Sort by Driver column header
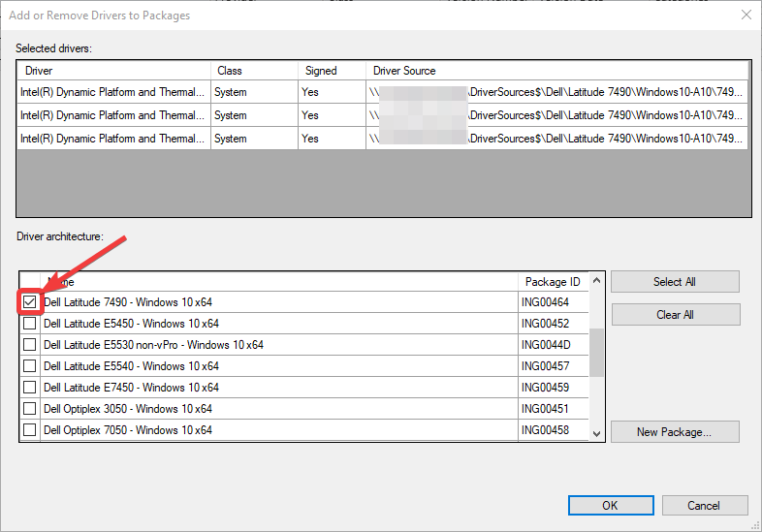Screen dimensions: 762x532 [113, 71]
